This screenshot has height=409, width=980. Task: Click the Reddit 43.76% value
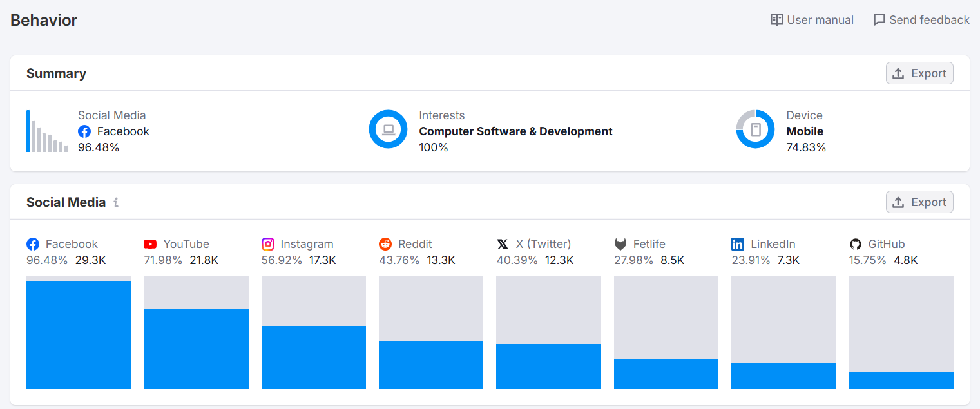pyautogui.click(x=399, y=260)
